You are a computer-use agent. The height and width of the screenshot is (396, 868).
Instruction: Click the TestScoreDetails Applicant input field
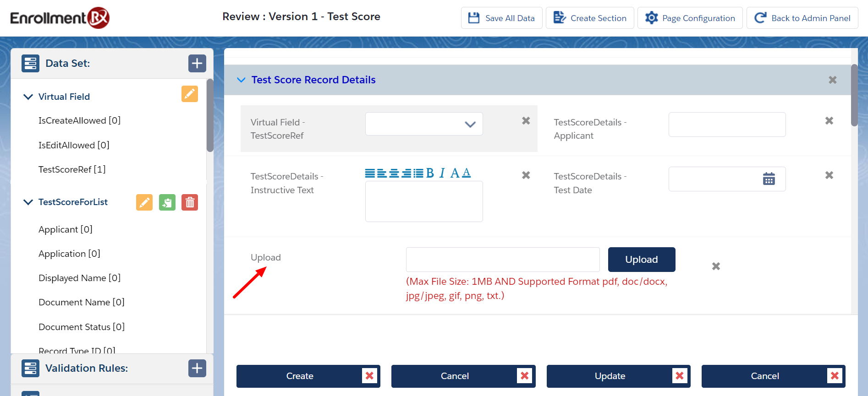point(727,125)
